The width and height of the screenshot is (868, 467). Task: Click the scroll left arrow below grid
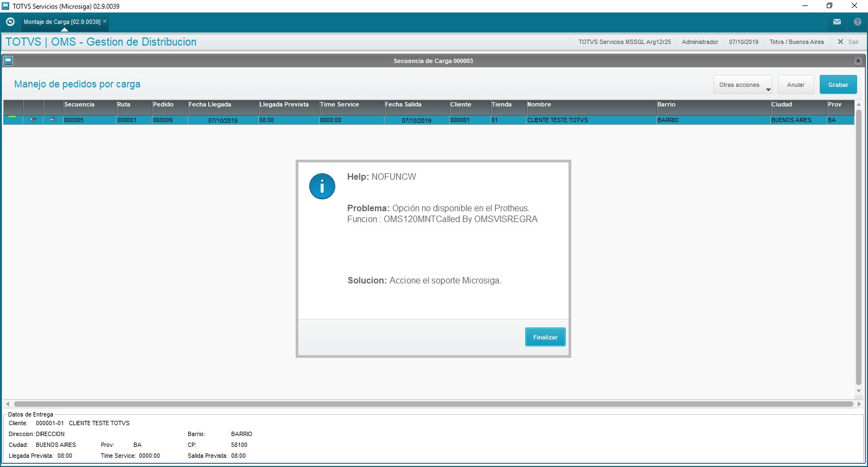8,404
